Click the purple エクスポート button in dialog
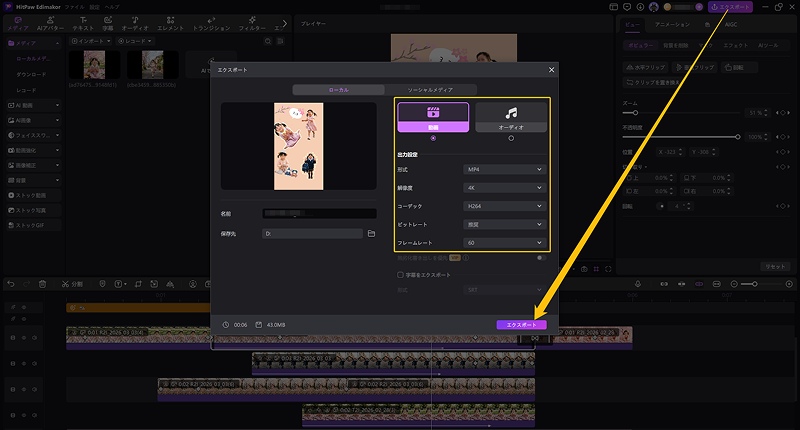800x430 pixels. [x=521, y=325]
